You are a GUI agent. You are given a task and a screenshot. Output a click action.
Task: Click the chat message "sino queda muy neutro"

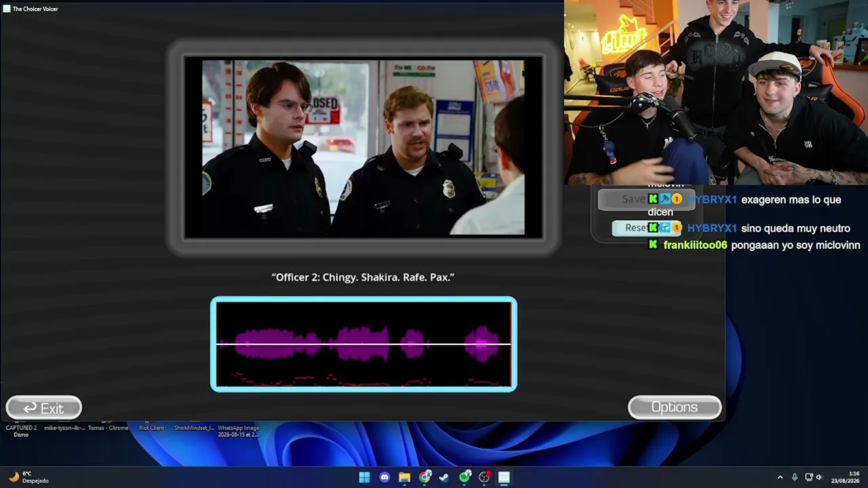(x=795, y=228)
